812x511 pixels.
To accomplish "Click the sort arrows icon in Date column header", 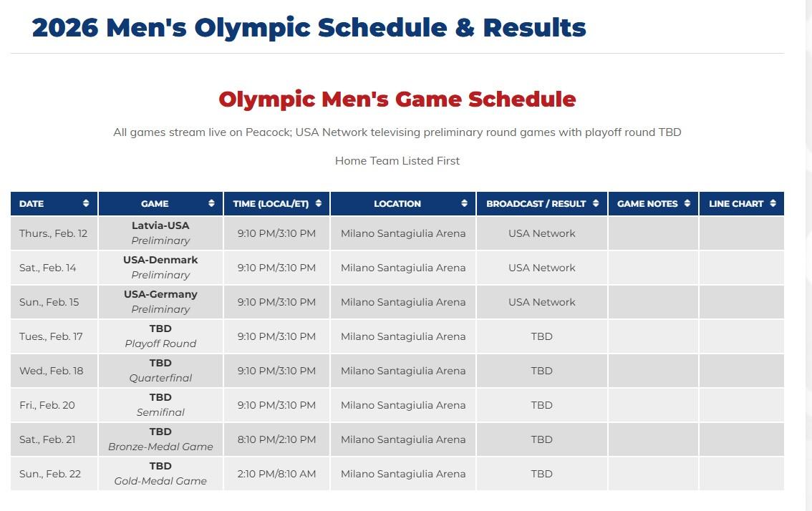I will pos(86,204).
